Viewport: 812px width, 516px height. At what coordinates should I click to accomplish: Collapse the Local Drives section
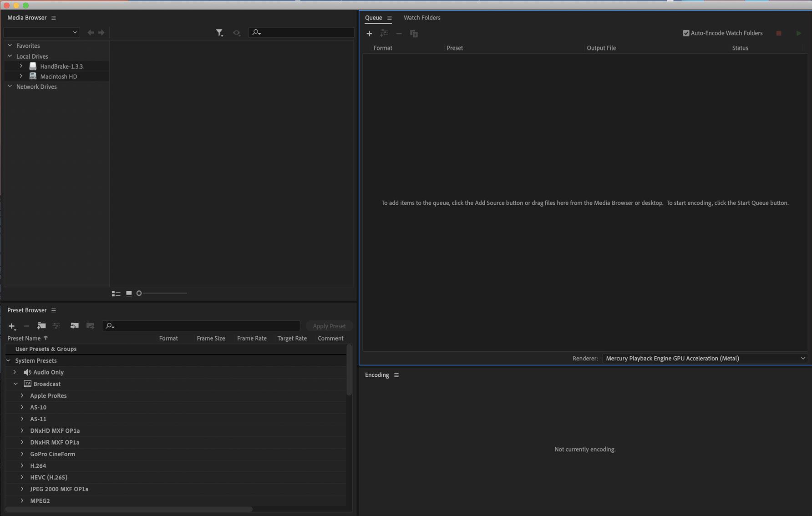click(10, 56)
